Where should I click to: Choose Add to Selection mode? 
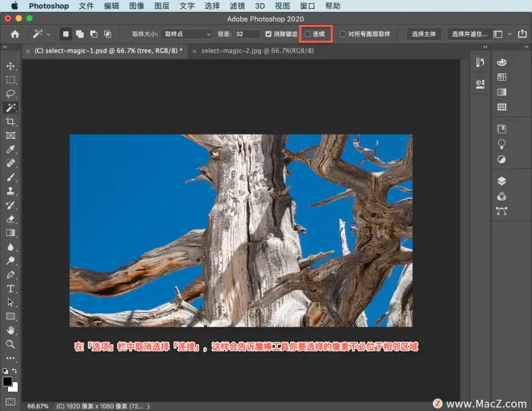click(80, 34)
